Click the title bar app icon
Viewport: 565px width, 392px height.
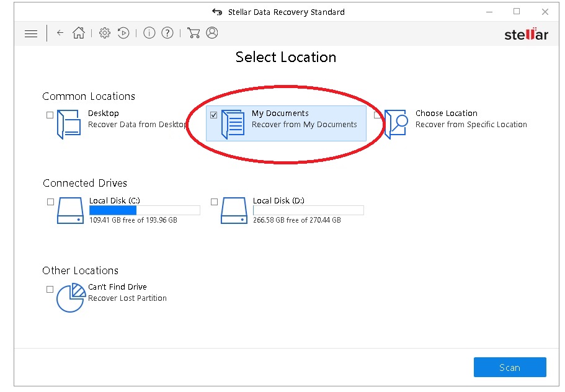point(217,12)
